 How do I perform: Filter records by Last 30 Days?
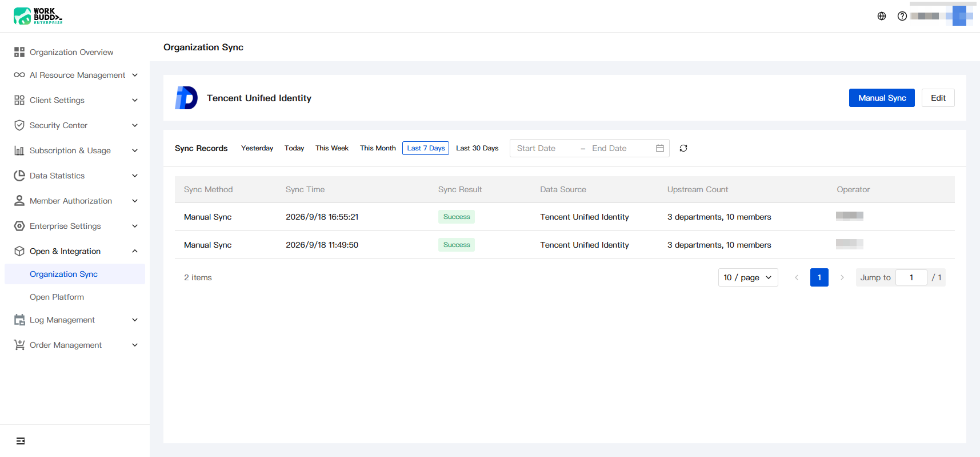click(x=477, y=148)
